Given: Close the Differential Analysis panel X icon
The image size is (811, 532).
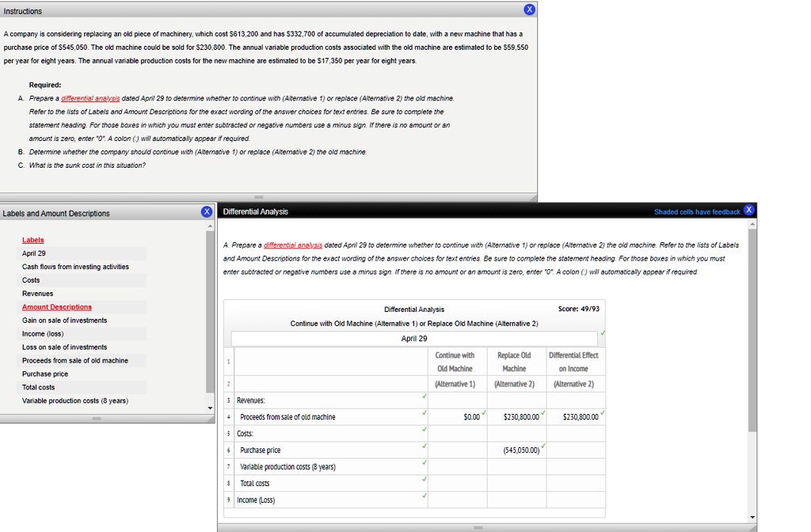Looking at the screenshot, I should click(x=749, y=210).
